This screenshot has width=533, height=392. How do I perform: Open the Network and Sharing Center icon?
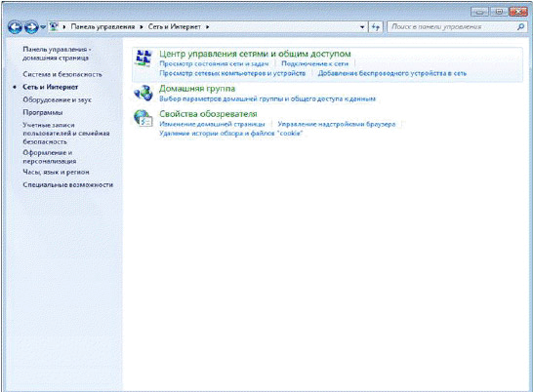tap(143, 59)
